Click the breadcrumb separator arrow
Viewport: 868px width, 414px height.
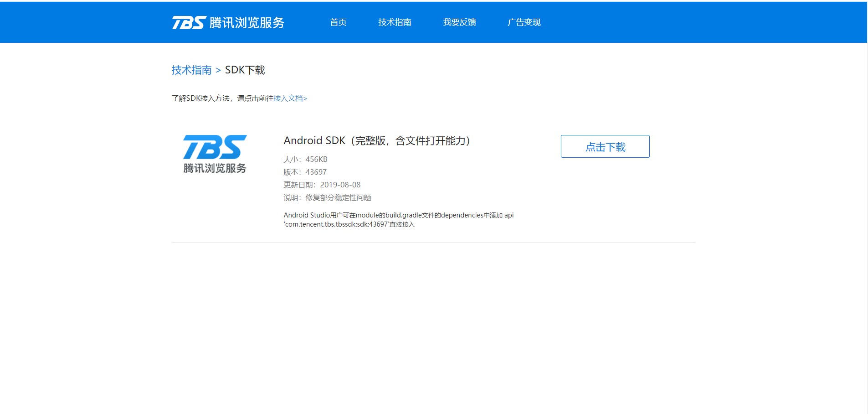pos(218,71)
